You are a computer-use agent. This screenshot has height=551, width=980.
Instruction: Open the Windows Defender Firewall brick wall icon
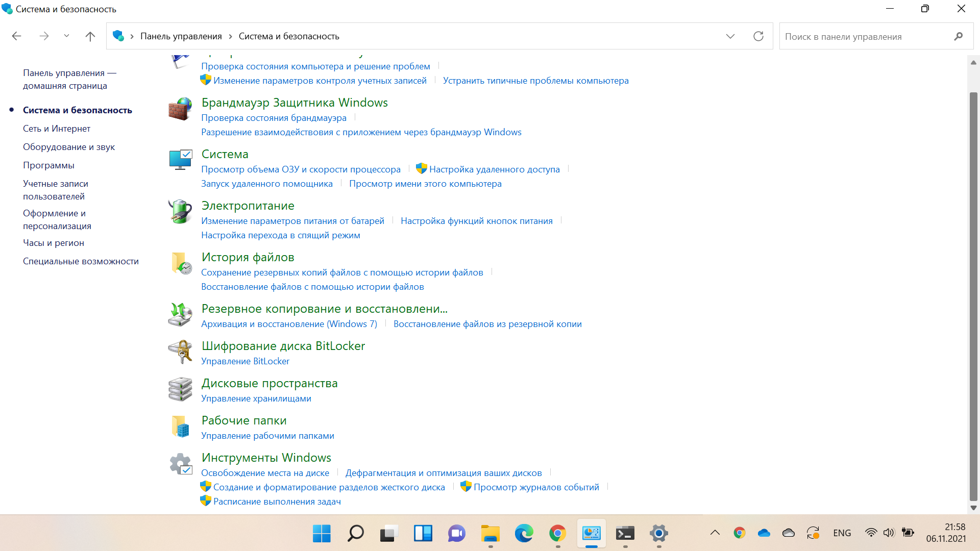pyautogui.click(x=180, y=109)
